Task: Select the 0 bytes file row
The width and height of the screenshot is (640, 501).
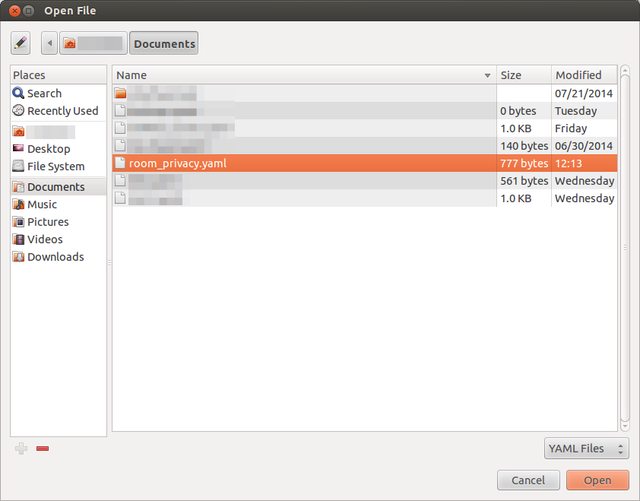Action: pyautogui.click(x=365, y=111)
